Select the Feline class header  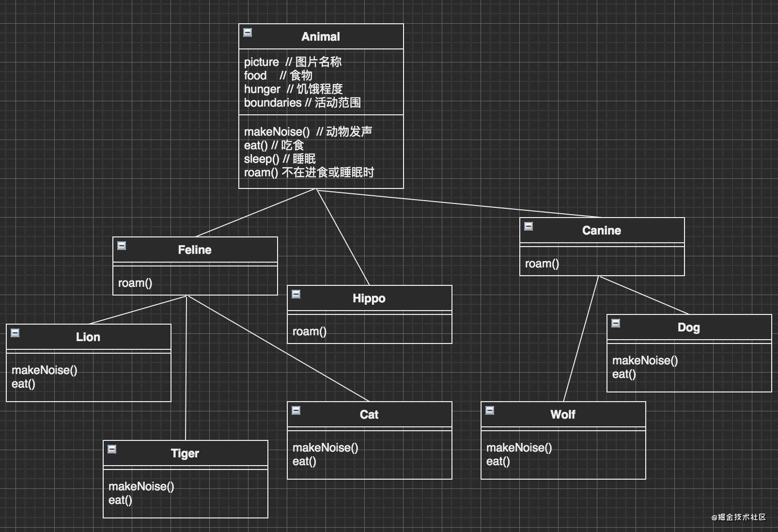point(195,250)
